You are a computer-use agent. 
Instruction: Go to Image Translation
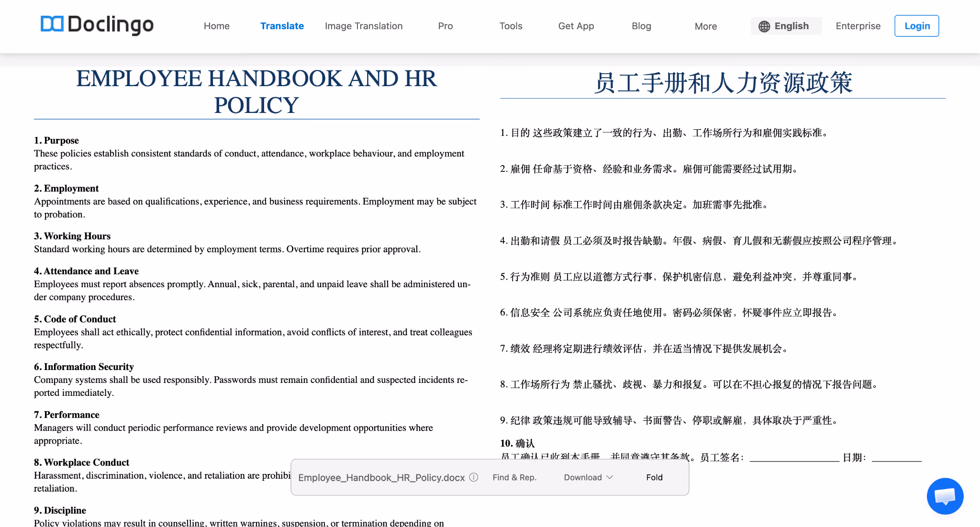pos(364,26)
